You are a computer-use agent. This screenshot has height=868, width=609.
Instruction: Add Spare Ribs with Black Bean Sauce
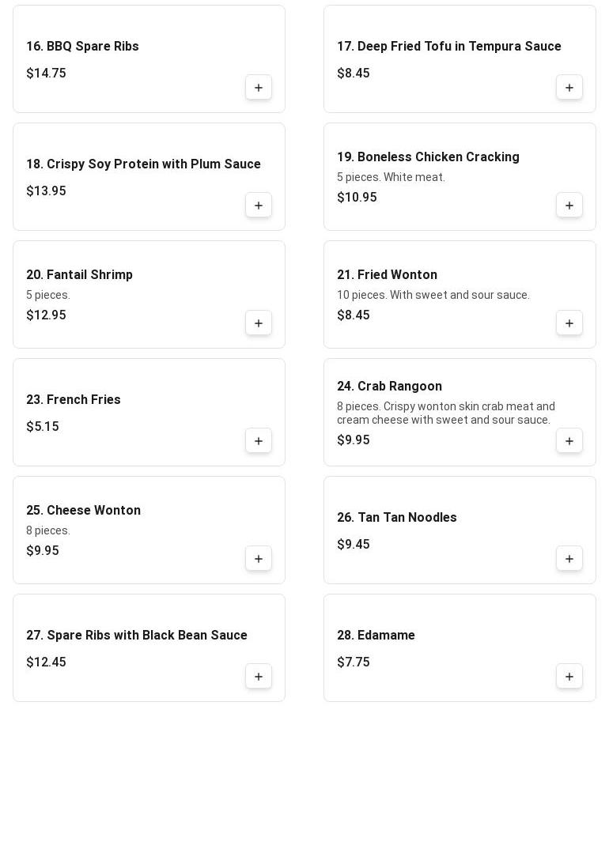pos(259,677)
